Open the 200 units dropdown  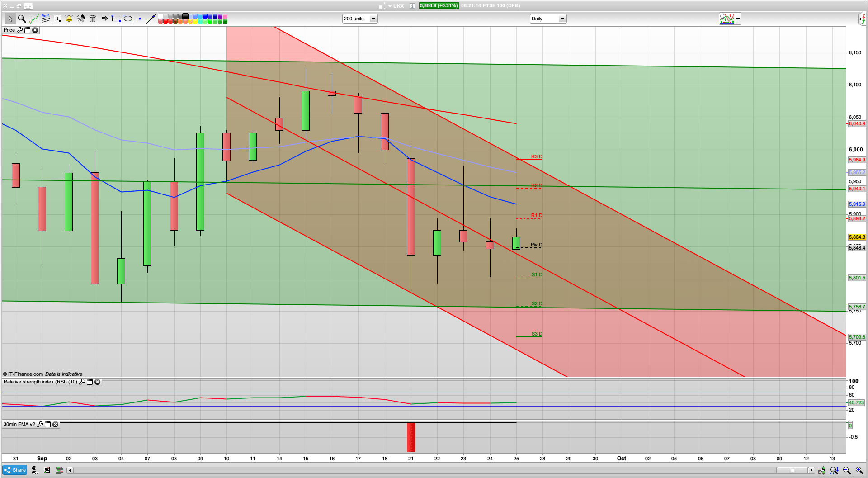(373, 19)
